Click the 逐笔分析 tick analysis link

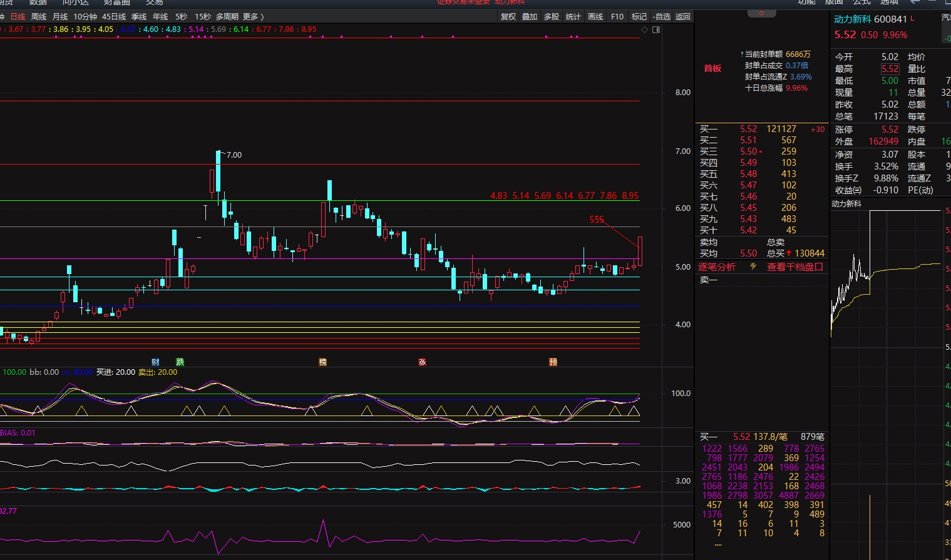(717, 267)
